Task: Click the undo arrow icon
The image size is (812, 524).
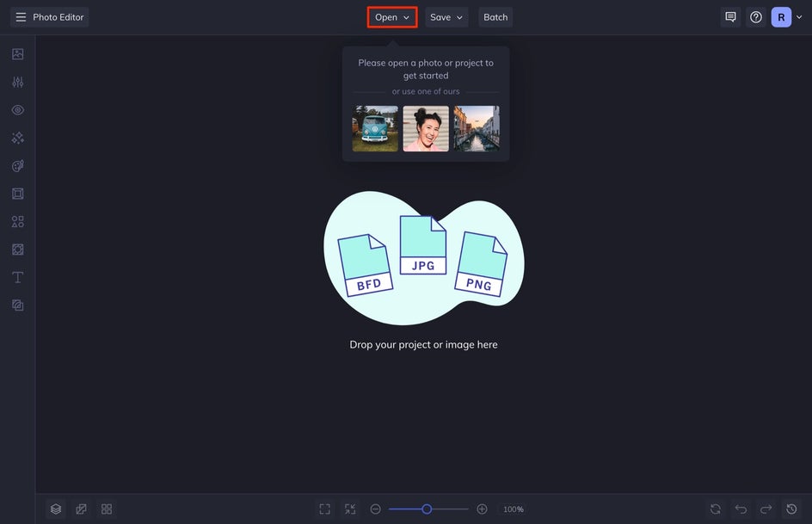Action: coord(741,509)
